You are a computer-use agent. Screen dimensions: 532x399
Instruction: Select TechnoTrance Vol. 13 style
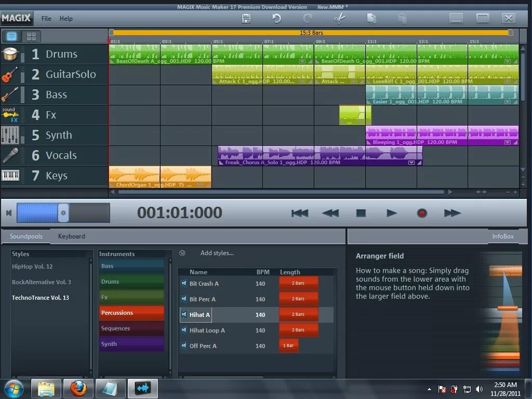click(41, 298)
